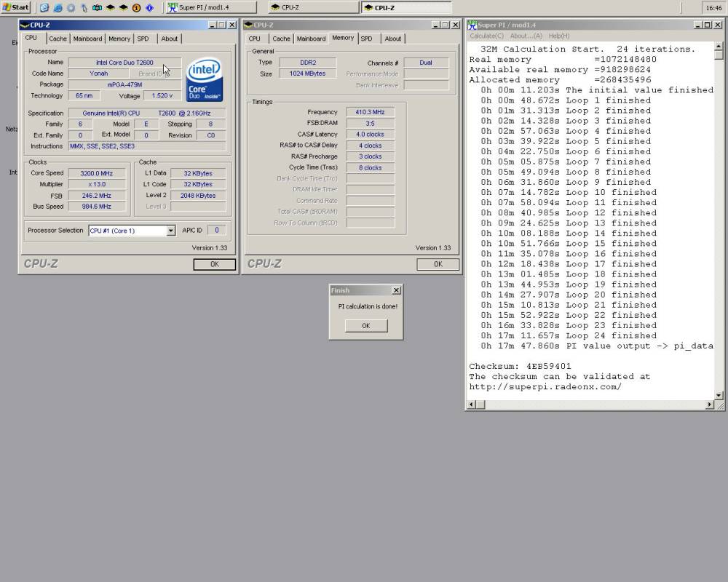Click the Super PI title bar app icon

[x=472, y=25]
